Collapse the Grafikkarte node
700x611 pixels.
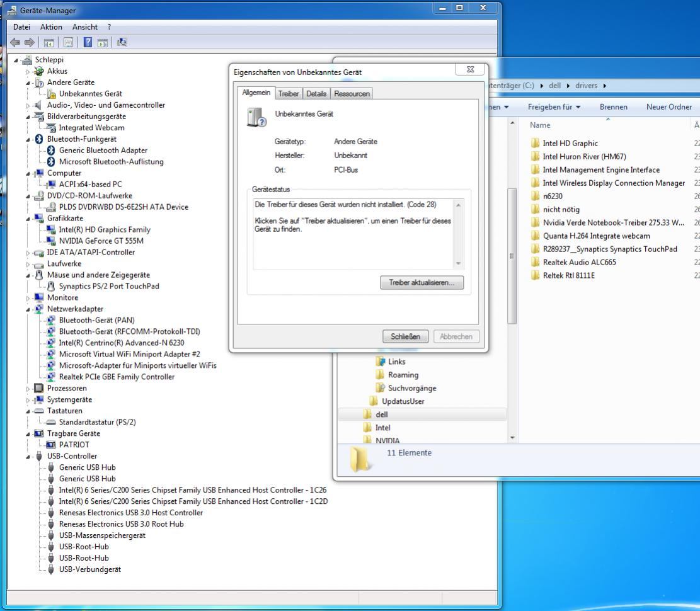28,219
